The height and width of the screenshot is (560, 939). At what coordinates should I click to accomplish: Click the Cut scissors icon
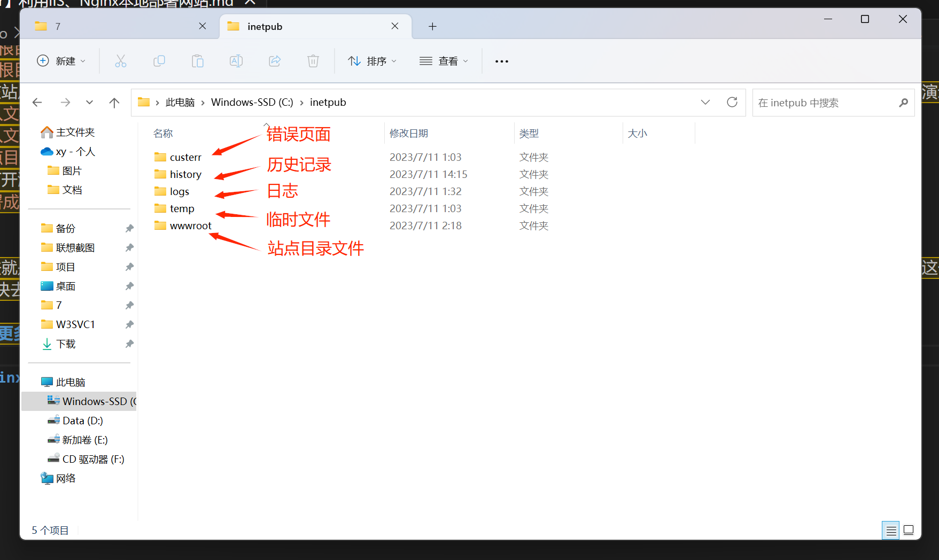pyautogui.click(x=121, y=61)
